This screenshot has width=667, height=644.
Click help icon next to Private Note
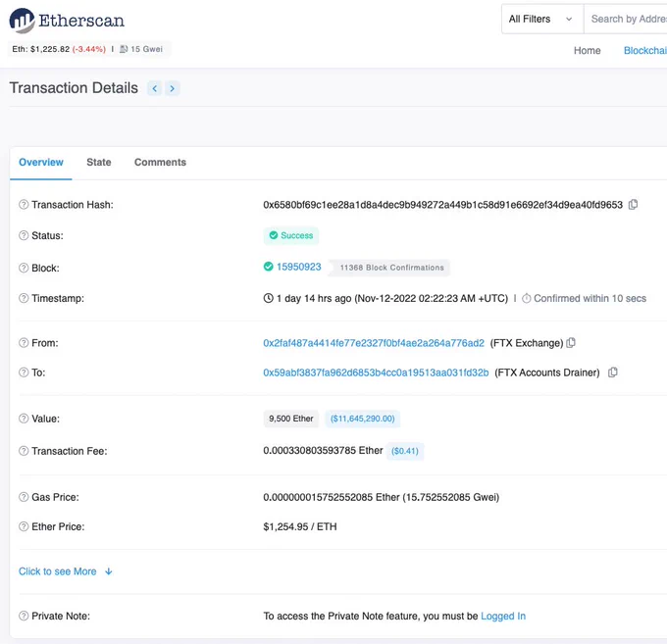24,616
